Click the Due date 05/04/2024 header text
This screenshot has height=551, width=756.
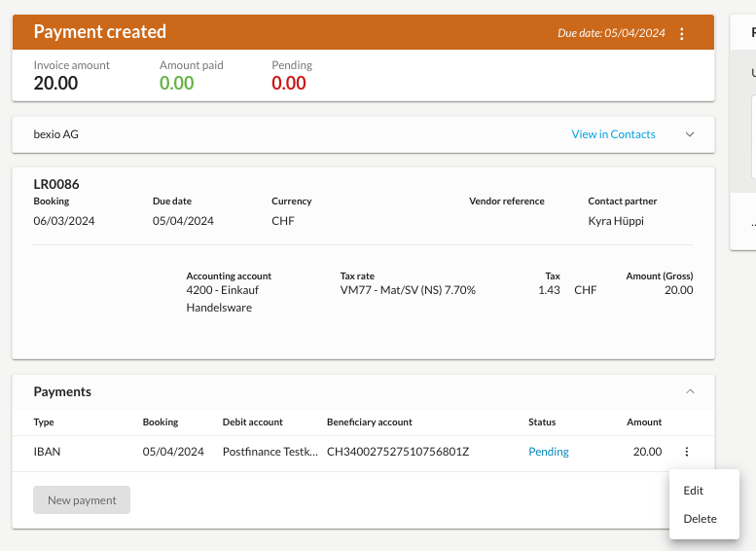[x=611, y=33]
